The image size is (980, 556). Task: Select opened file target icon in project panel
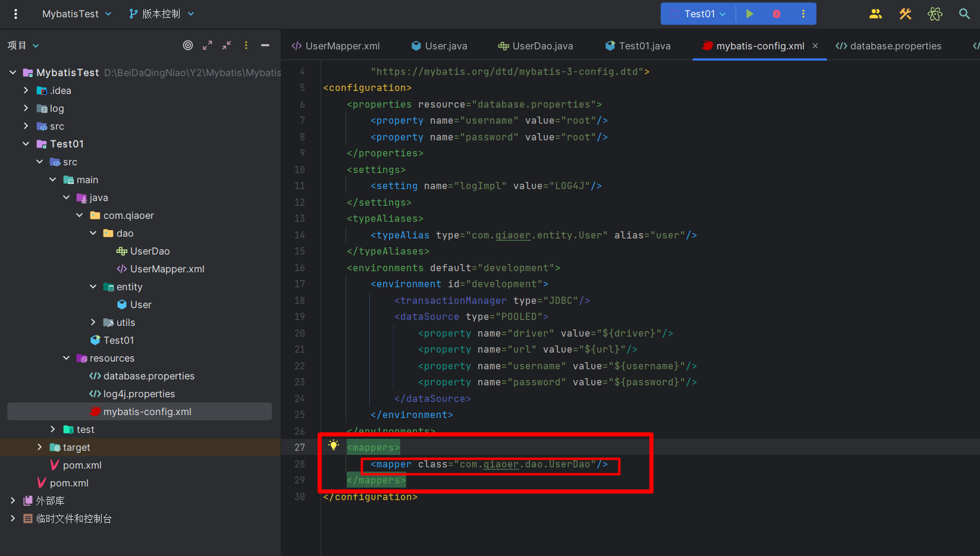pos(188,45)
